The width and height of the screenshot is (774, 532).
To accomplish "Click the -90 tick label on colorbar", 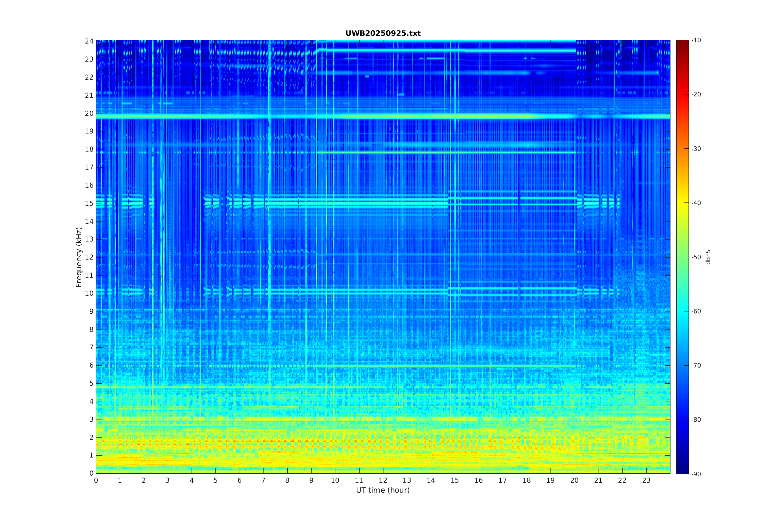I will click(696, 474).
